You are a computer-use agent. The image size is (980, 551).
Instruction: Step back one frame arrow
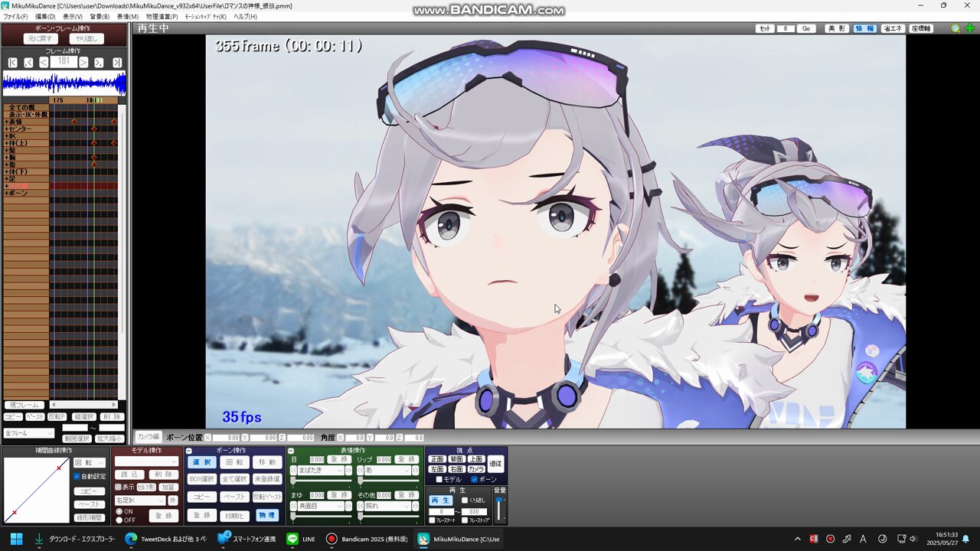pos(44,62)
